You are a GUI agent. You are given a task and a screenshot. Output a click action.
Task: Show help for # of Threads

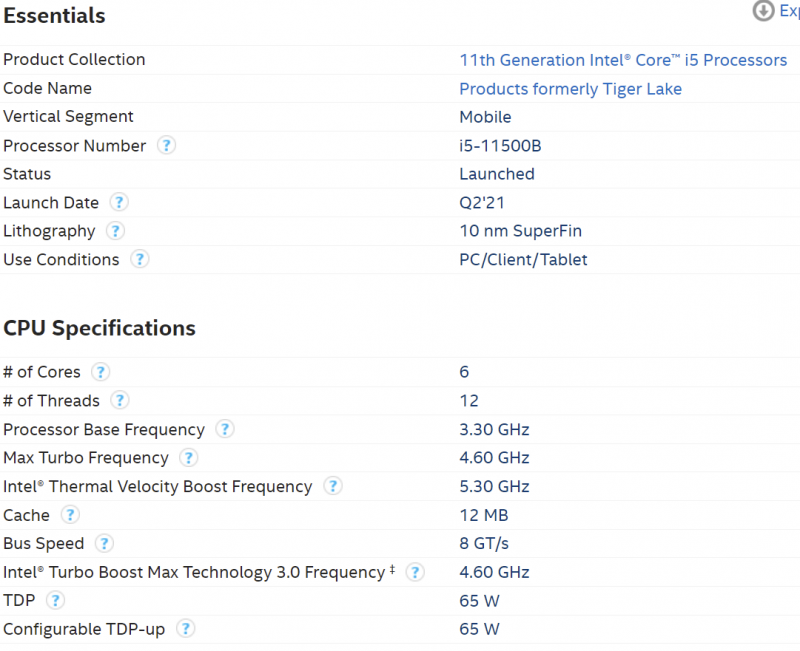[x=120, y=401]
